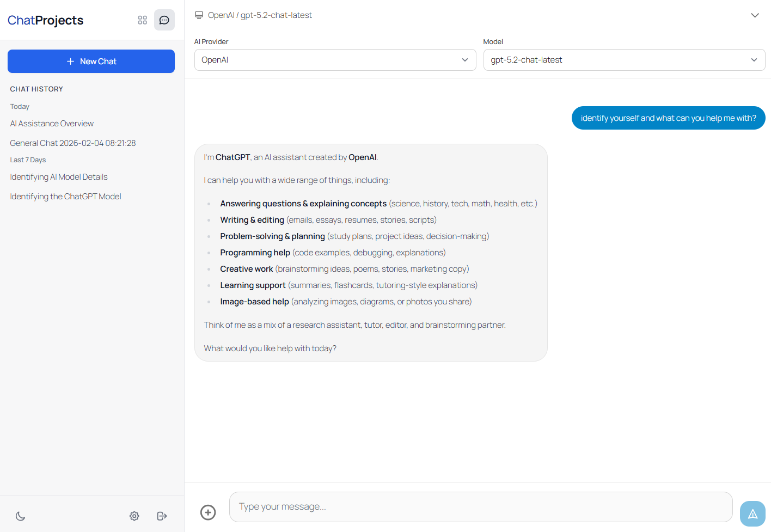This screenshot has width=771, height=532.
Task: Click the Last 7 Days section label
Action: tap(28, 160)
